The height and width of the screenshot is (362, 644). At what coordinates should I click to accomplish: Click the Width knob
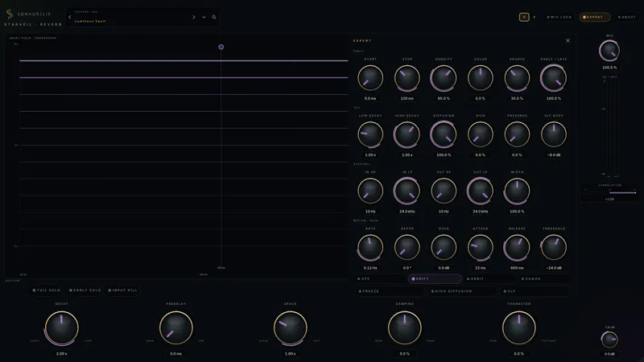coord(517,191)
